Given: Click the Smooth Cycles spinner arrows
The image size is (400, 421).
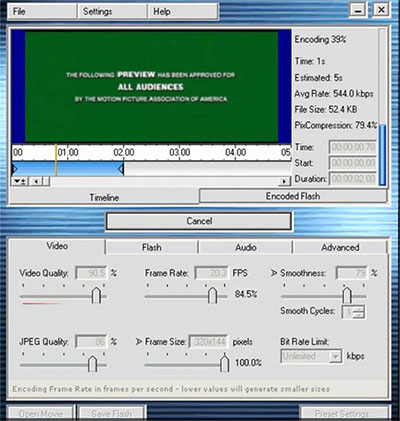Looking at the screenshot, I should coord(359,312).
